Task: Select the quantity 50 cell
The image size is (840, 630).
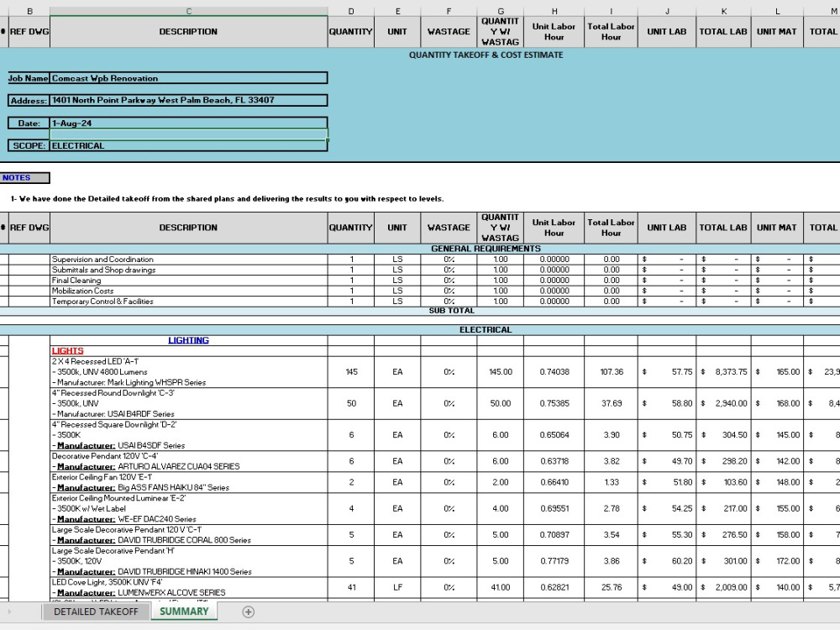Action: [351, 403]
